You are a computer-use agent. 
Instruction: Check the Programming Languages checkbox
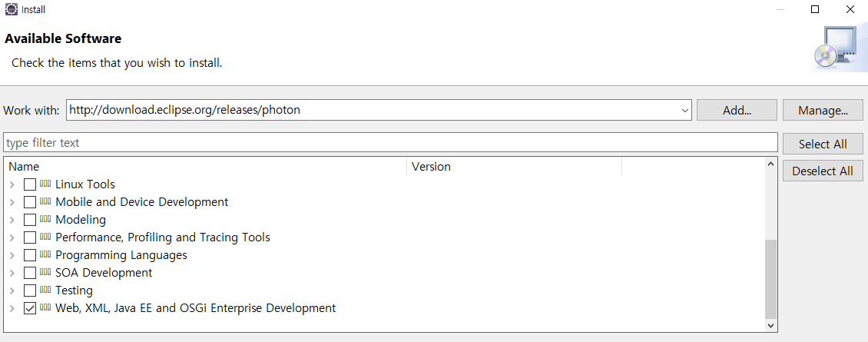click(30, 255)
